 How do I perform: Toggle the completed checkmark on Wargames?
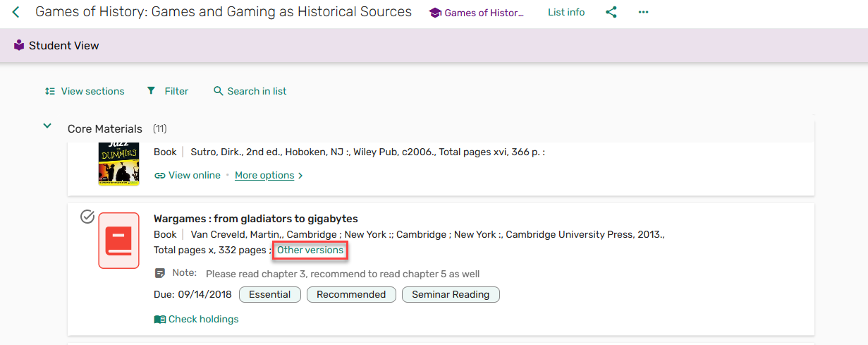(87, 217)
